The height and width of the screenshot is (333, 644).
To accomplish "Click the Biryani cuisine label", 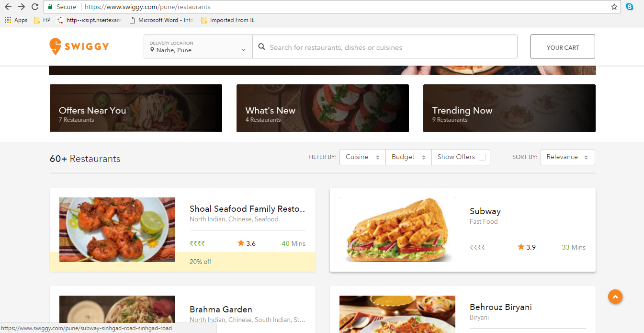I will 479,317.
